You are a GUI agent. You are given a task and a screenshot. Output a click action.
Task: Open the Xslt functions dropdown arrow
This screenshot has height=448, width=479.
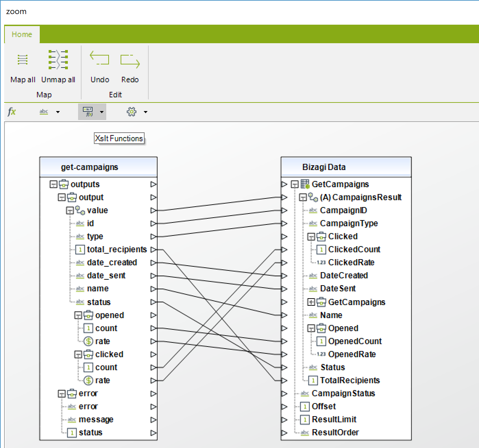coord(102,112)
